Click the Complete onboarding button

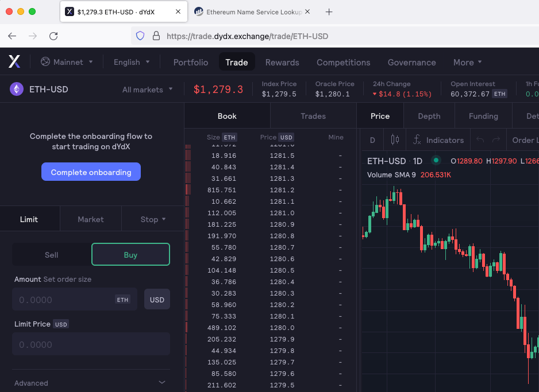pos(91,172)
